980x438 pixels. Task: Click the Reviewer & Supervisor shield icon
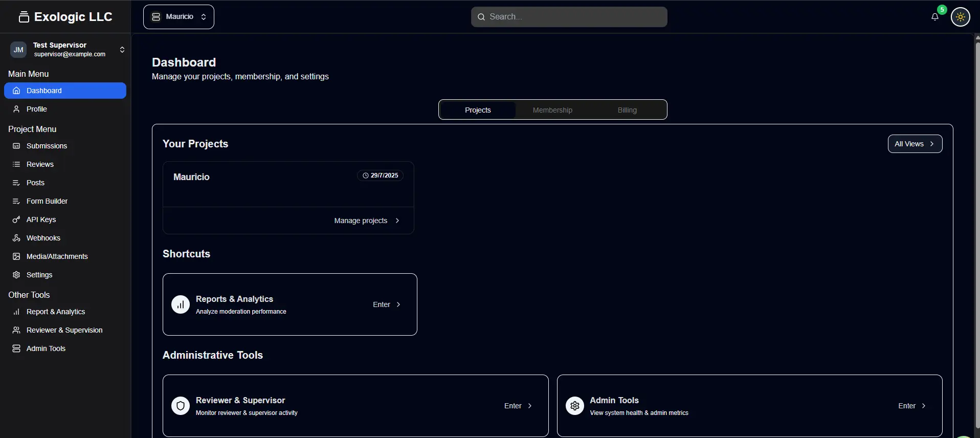point(180,406)
